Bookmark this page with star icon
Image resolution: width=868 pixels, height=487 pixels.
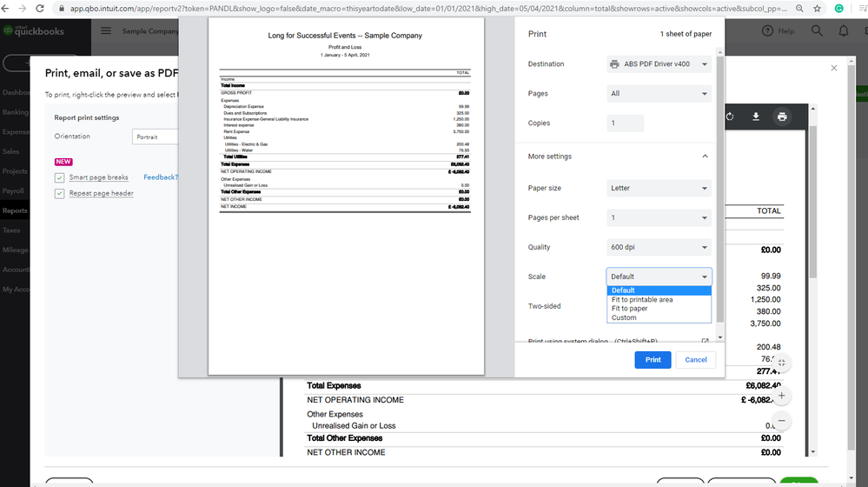pyautogui.click(x=817, y=9)
